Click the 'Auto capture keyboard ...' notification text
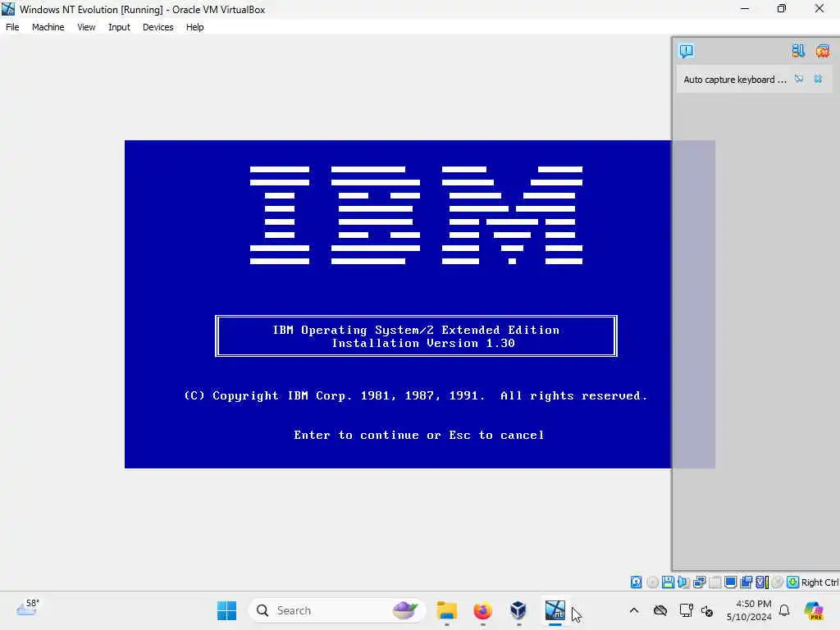Image resolution: width=840 pixels, height=630 pixels. click(735, 80)
